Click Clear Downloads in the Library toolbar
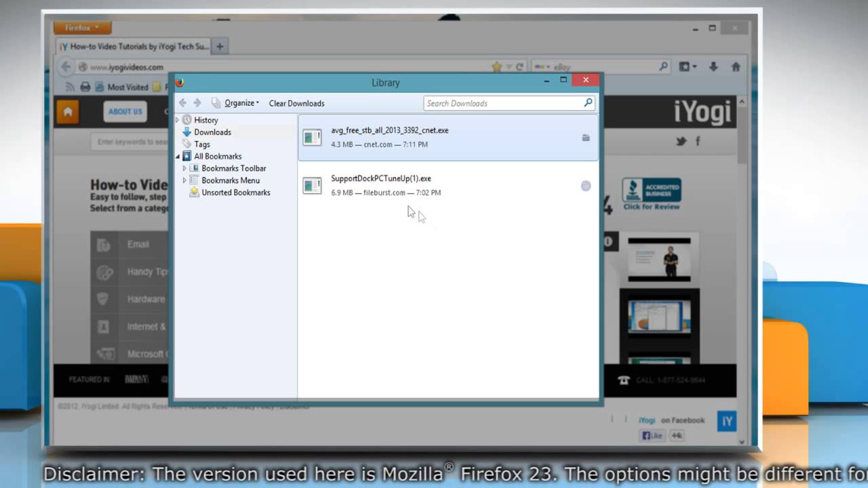Viewport: 868px width, 488px height. 296,103
